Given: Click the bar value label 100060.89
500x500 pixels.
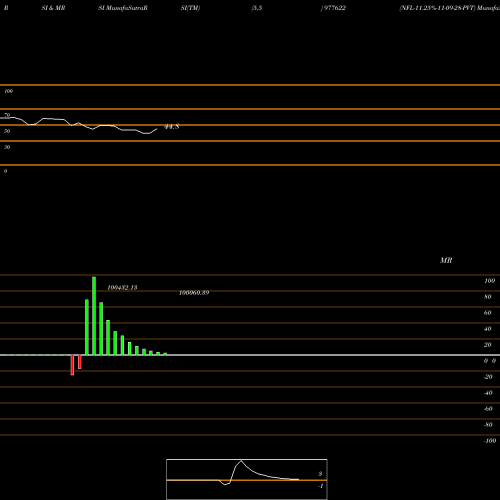Looking at the screenshot, I should [194, 293].
